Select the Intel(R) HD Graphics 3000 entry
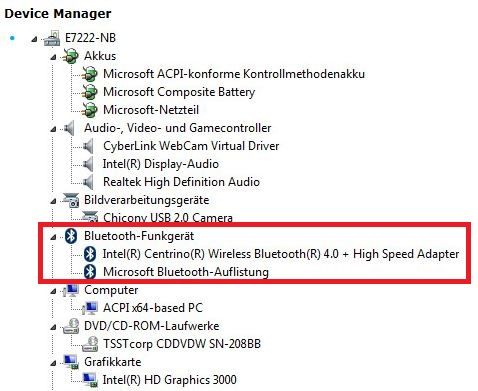 [170, 380]
